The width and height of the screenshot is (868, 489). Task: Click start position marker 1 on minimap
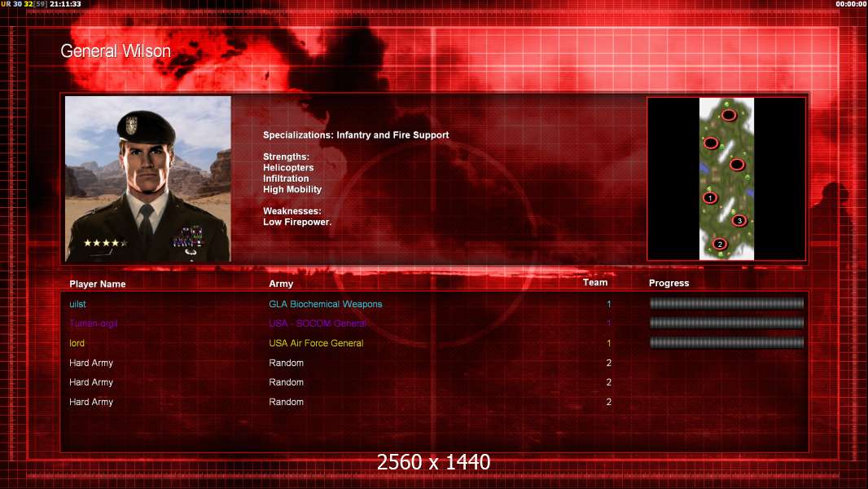[x=710, y=198]
